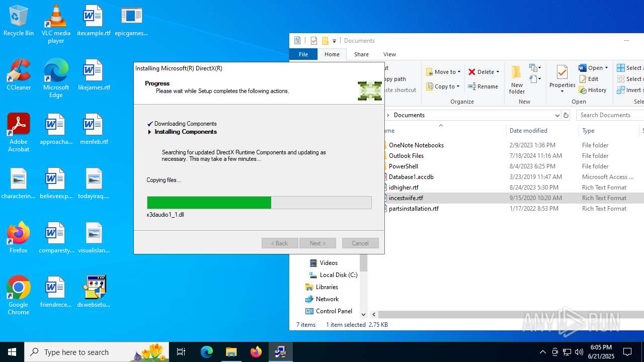The height and width of the screenshot is (362, 644).
Task: Click the Next button in DirectX setup
Action: coord(317,243)
